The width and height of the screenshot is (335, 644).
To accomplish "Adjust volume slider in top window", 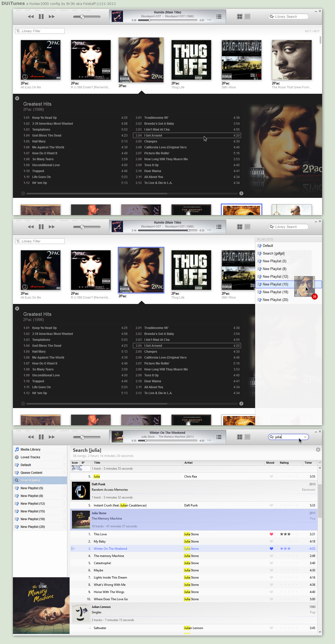I will point(87,17).
